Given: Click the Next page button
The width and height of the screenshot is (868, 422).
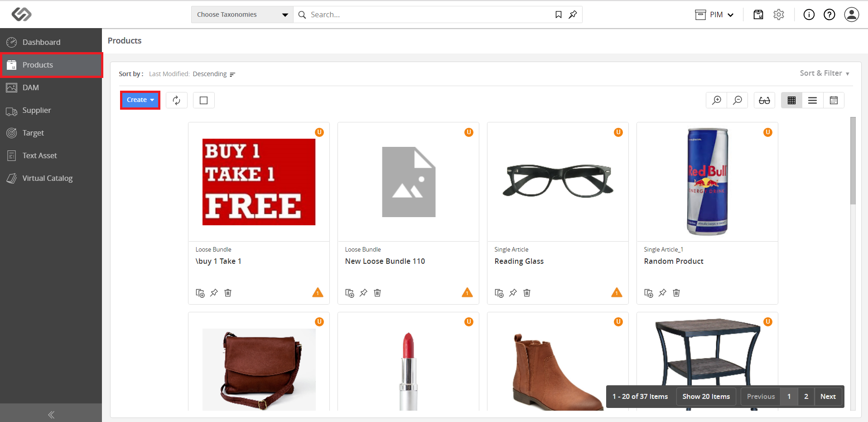Looking at the screenshot, I should (828, 396).
